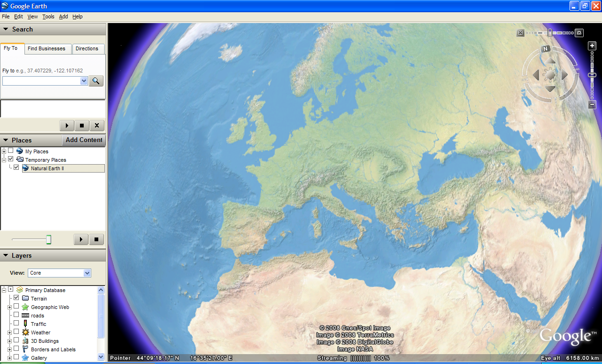602x364 pixels.
Task: Click the tilt-to-top-down view icon
Action: (x=521, y=33)
